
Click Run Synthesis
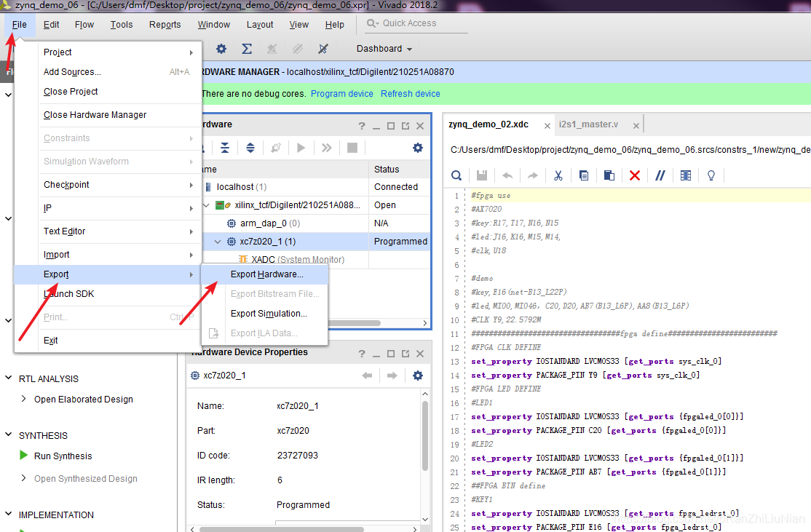[63, 456]
